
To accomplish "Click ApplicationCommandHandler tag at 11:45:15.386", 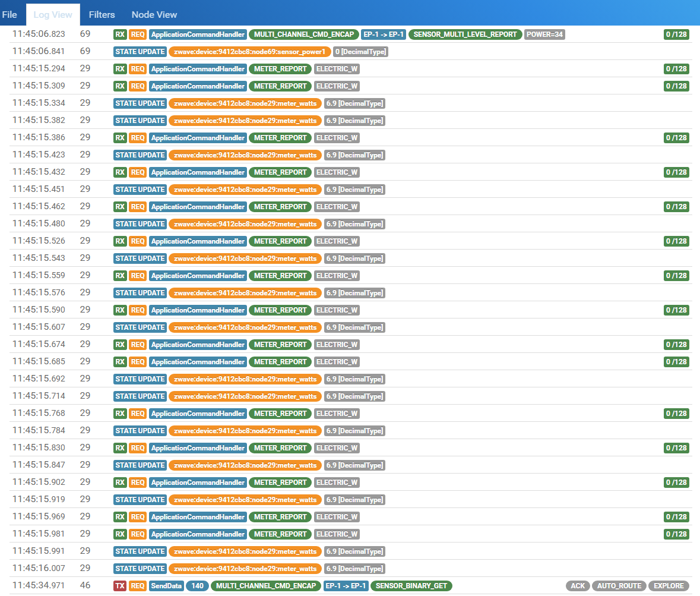I will tap(198, 138).
